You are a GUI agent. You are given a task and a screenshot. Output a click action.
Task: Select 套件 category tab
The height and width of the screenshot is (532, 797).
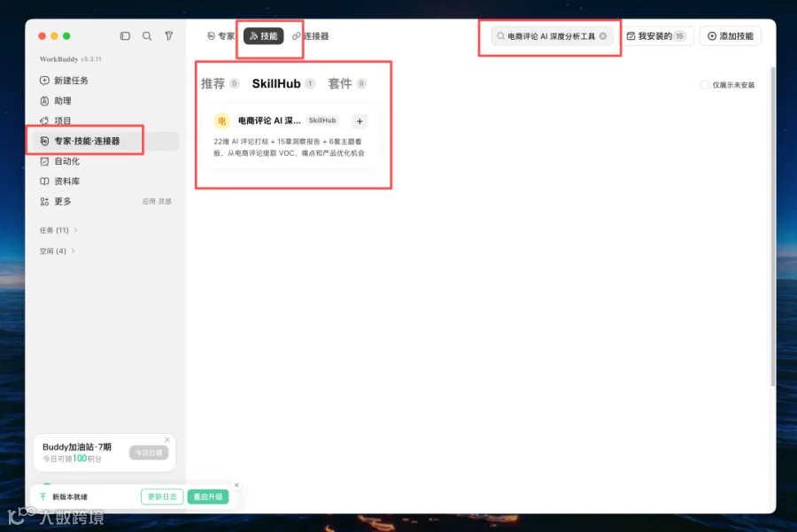coord(346,83)
